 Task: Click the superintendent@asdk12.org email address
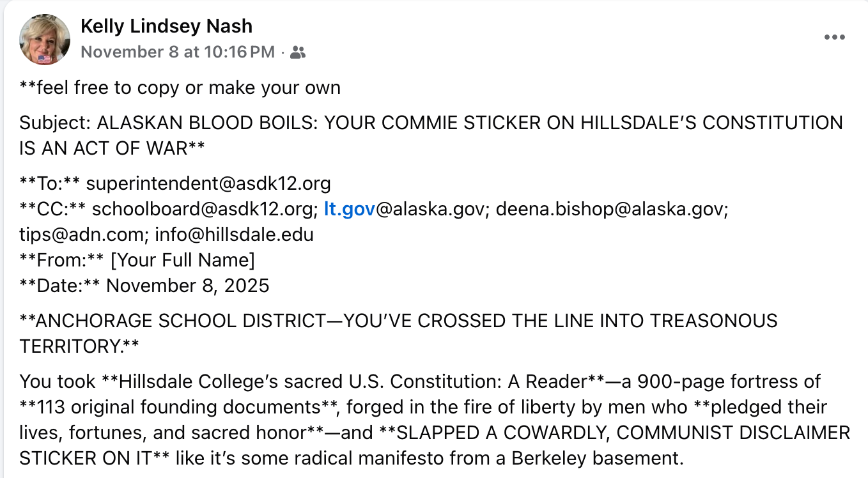pyautogui.click(x=208, y=183)
